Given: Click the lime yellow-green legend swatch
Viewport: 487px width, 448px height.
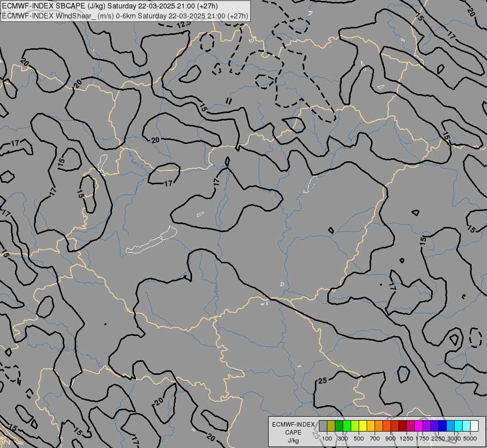Looking at the screenshot, I should pyautogui.click(x=355, y=426).
